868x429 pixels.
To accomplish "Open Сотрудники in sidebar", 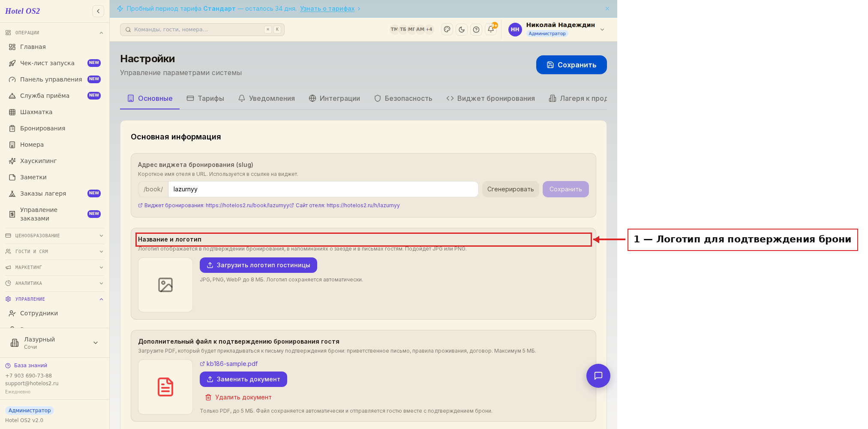I will point(54,313).
